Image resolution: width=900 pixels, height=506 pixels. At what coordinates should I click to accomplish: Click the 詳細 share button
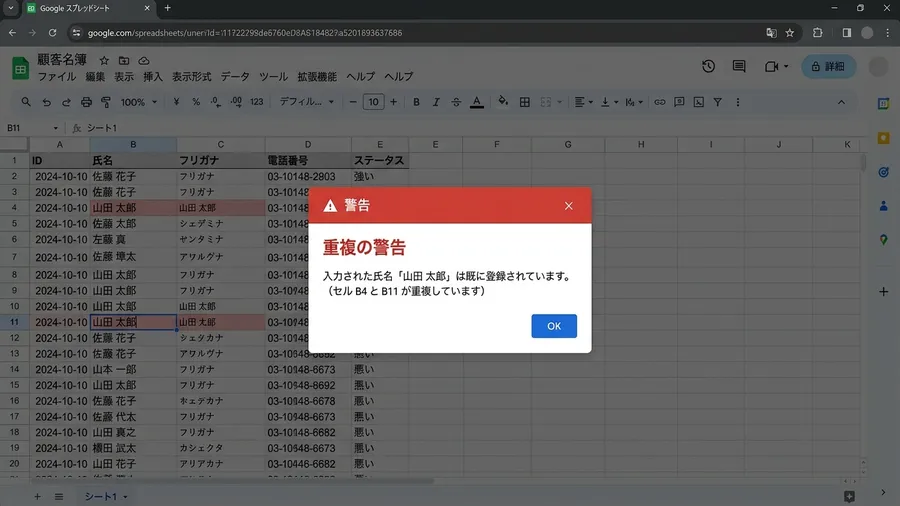click(x=828, y=67)
